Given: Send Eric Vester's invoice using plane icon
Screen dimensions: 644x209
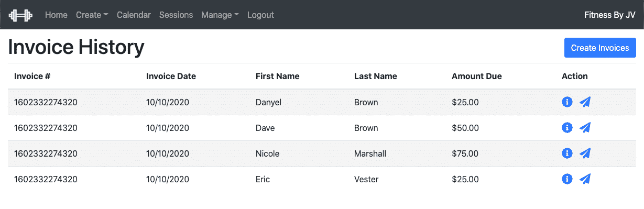Looking at the screenshot, I should 585,179.
